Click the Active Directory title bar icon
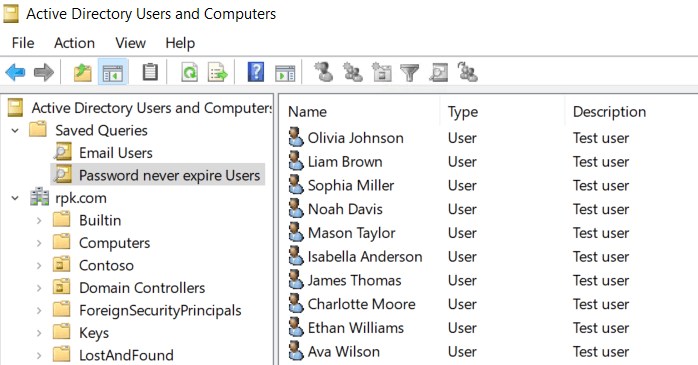The image size is (698, 365). [x=11, y=14]
